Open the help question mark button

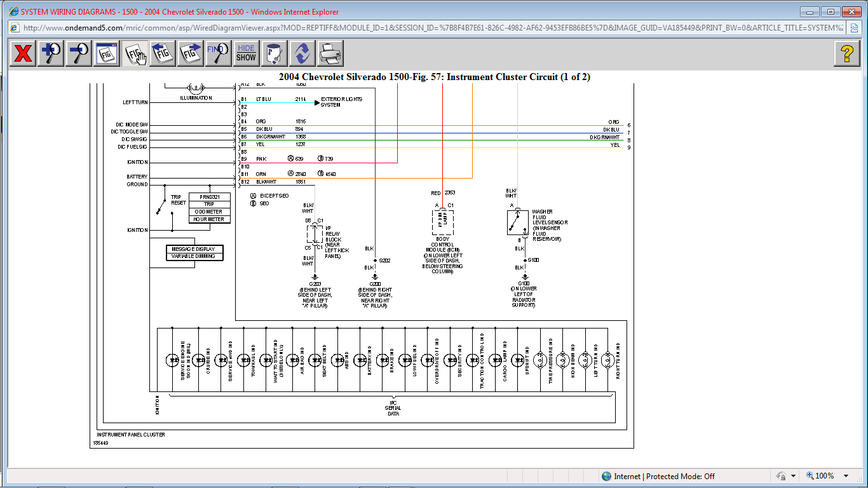click(x=846, y=53)
